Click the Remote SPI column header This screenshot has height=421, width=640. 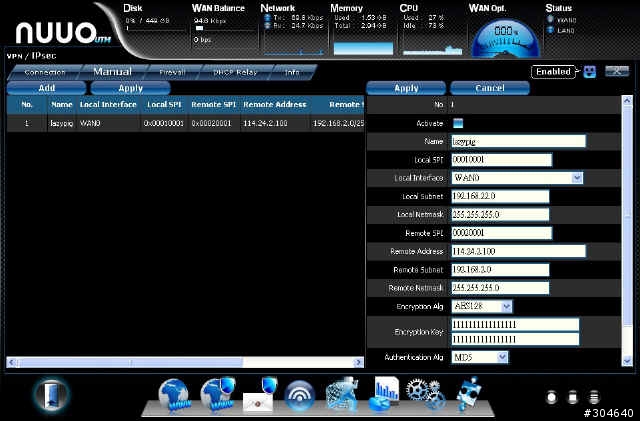coord(214,105)
